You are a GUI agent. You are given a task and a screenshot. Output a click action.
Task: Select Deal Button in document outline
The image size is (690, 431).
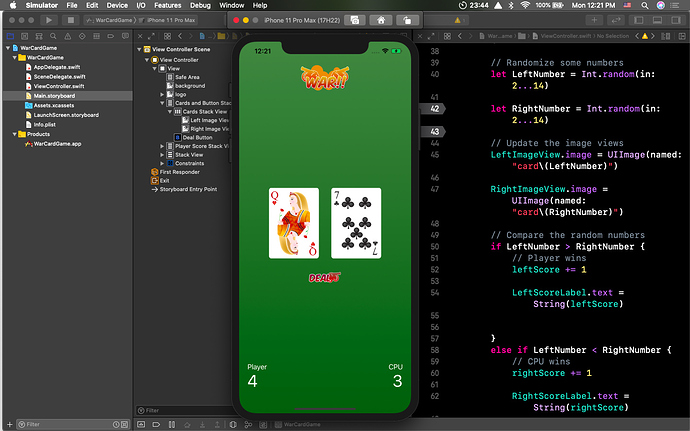[197, 137]
